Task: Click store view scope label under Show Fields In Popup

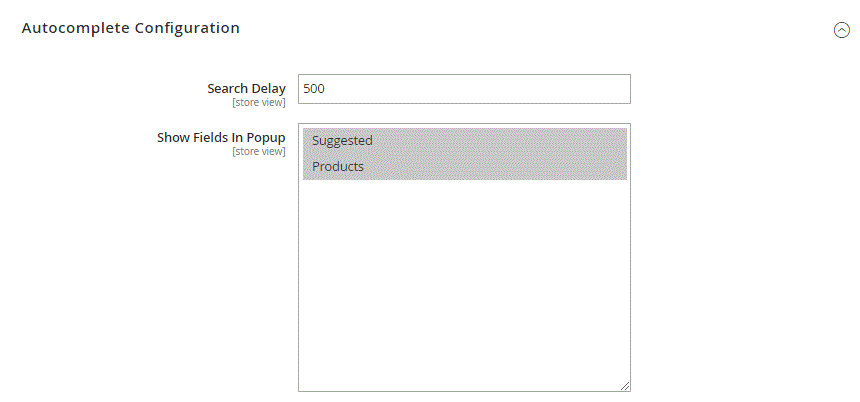Action: coord(259,151)
